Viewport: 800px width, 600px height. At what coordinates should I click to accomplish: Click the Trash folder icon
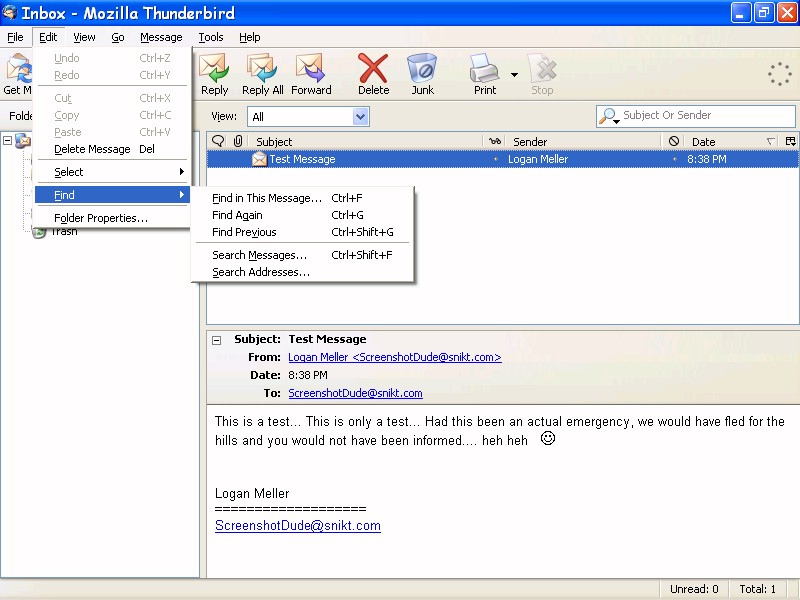(x=39, y=233)
